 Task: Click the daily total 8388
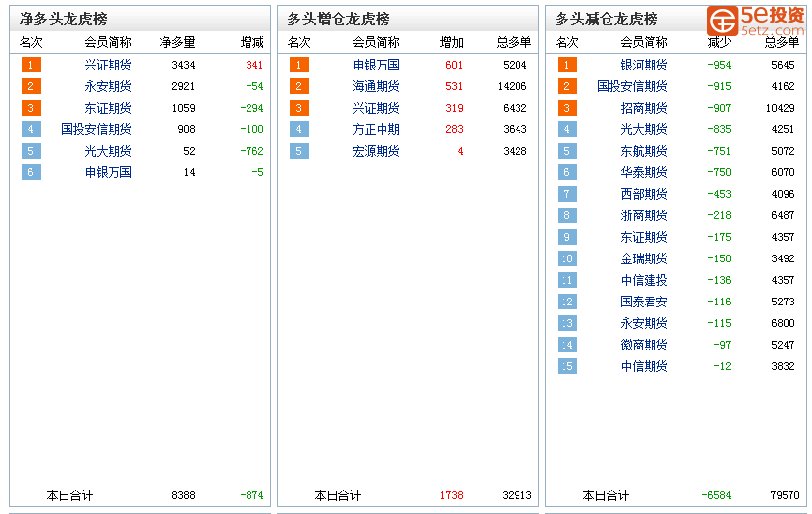click(x=183, y=495)
